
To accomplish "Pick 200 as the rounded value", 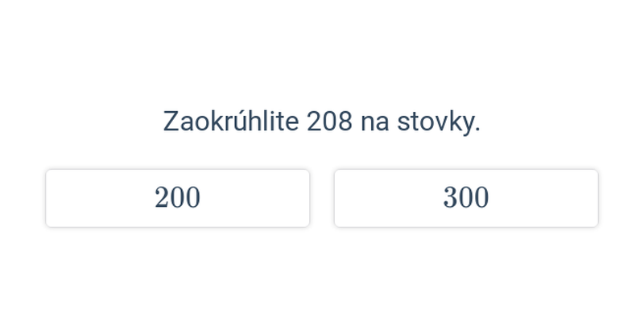I will click(x=177, y=198).
